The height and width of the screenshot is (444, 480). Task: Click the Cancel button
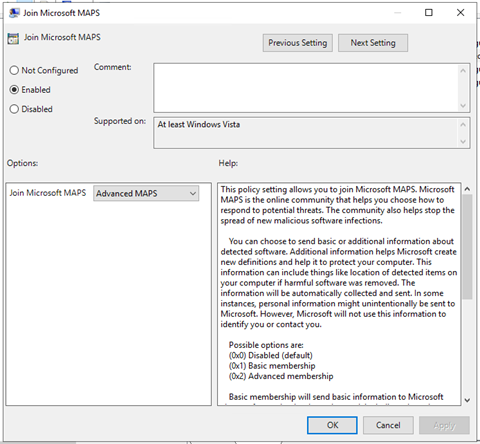coord(388,425)
